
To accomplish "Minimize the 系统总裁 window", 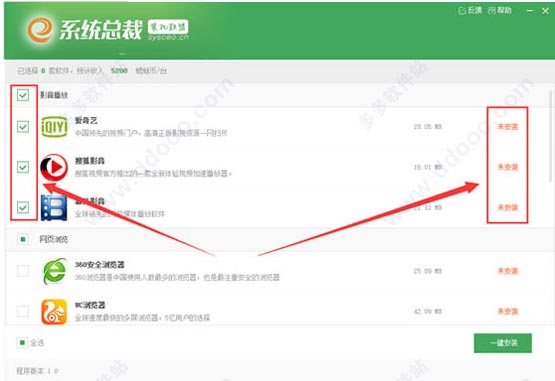I will click(530, 11).
